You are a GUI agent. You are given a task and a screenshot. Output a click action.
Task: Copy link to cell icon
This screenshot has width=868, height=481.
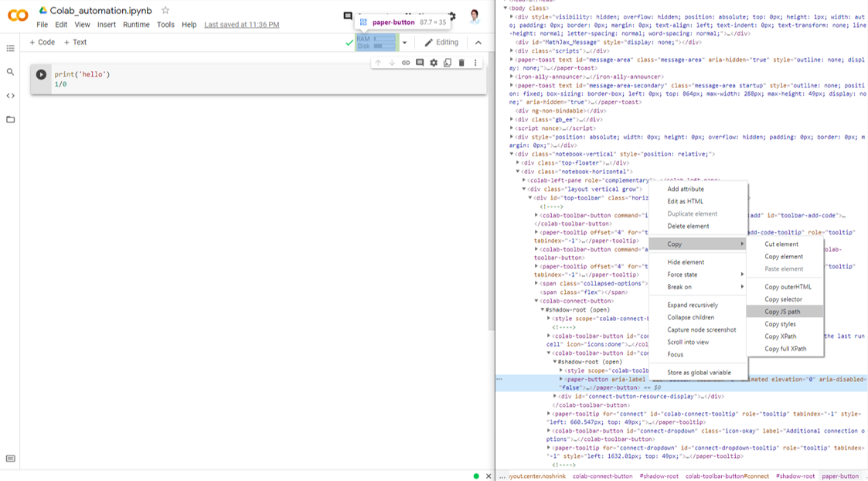406,63
